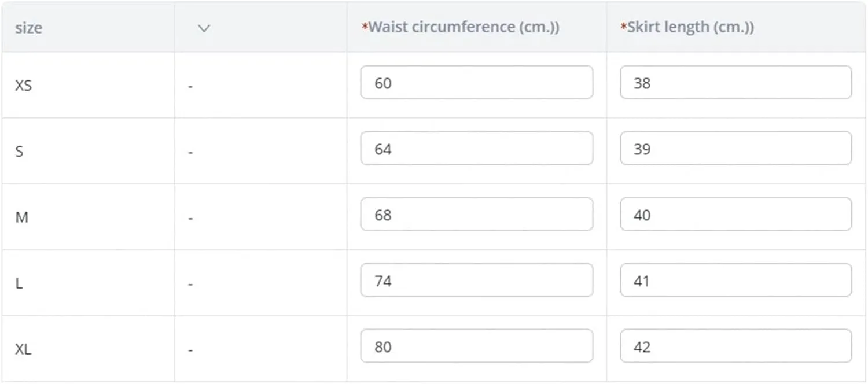Select the S size row label

point(19,152)
